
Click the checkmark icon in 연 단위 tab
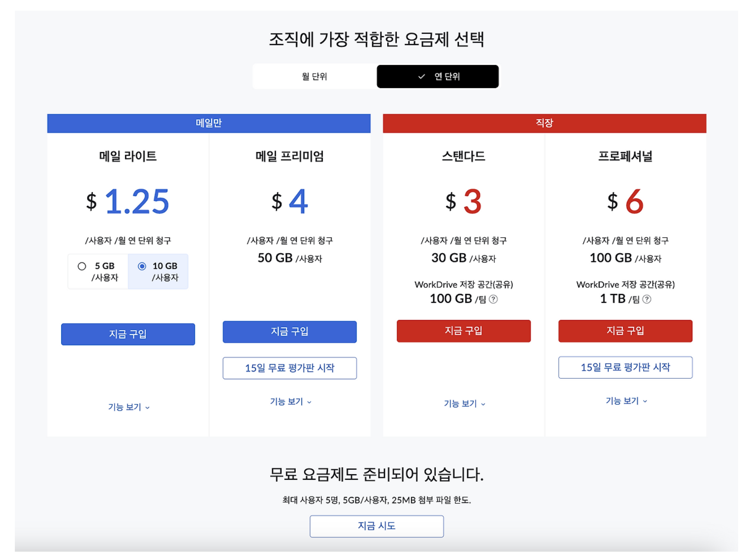pyautogui.click(x=421, y=76)
